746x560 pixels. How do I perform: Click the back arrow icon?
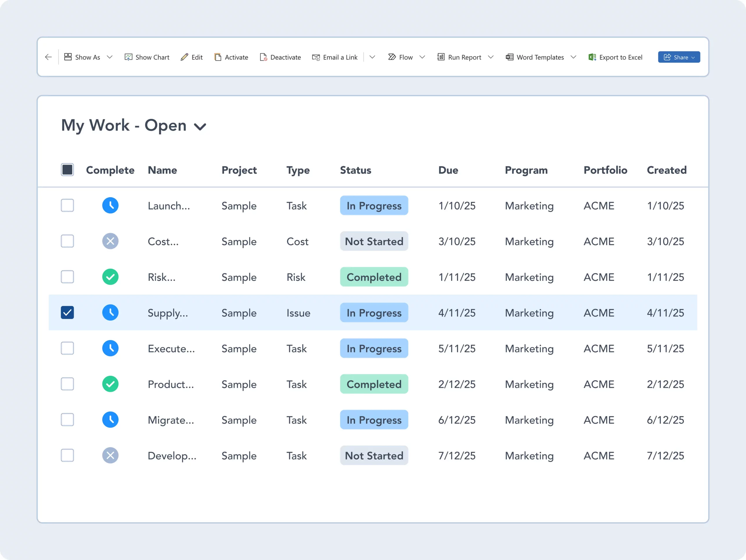pyautogui.click(x=48, y=57)
